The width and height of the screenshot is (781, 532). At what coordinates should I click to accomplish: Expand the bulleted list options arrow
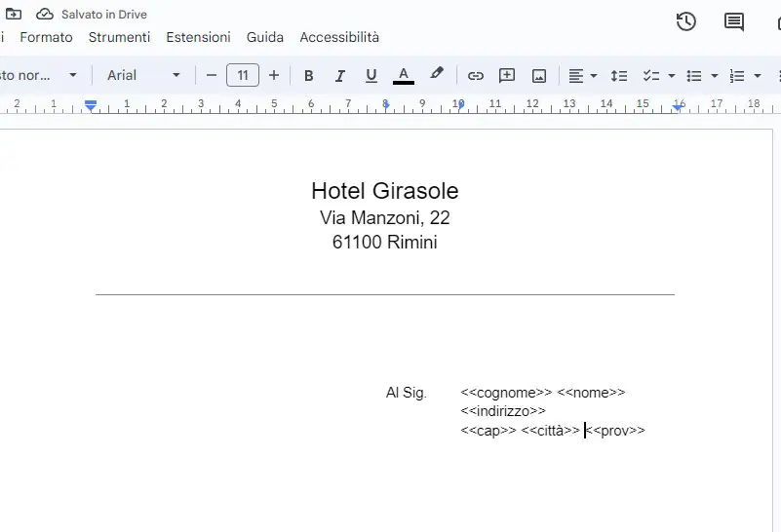[715, 76]
